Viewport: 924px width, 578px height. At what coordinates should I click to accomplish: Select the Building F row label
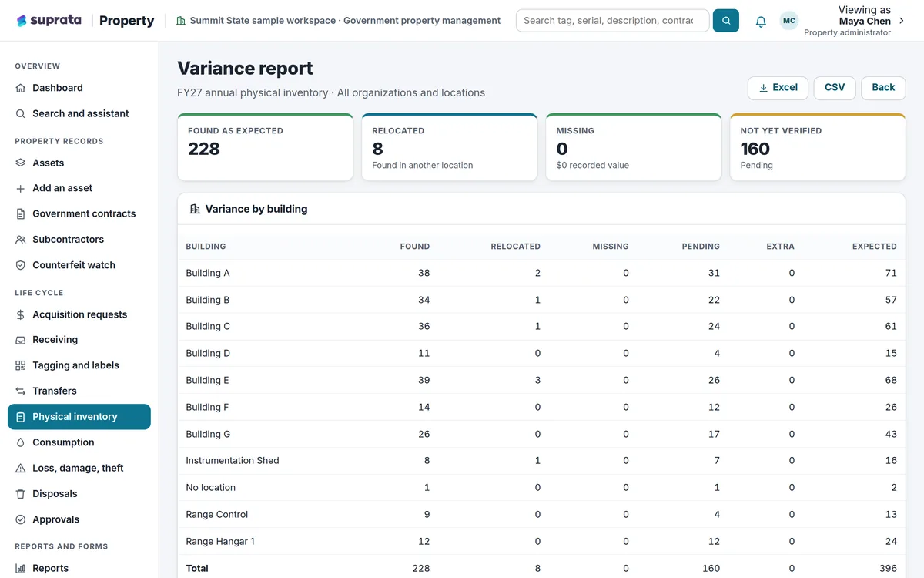(207, 407)
